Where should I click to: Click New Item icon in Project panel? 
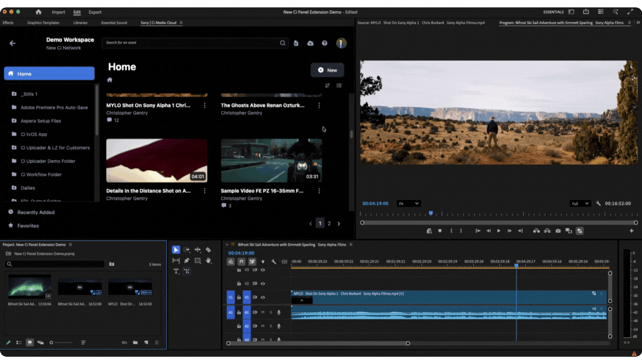click(x=146, y=342)
